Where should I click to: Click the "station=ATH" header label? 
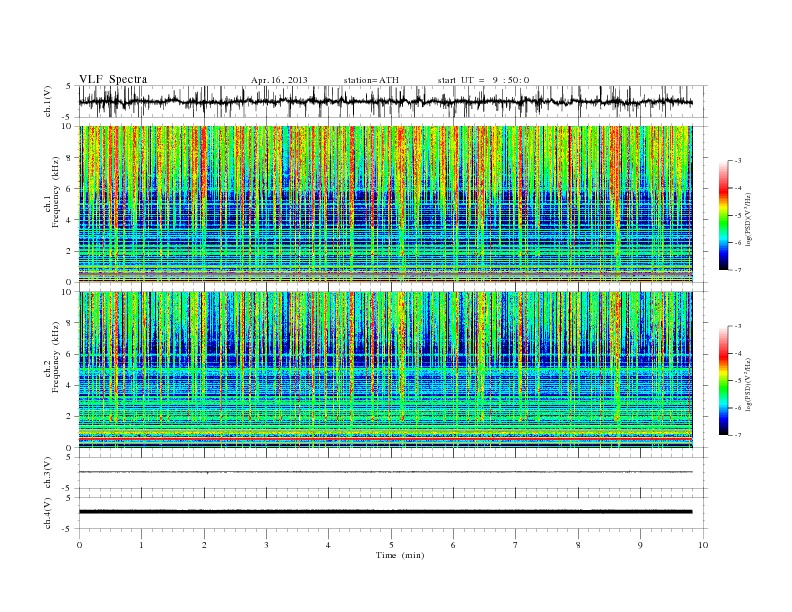click(x=371, y=80)
